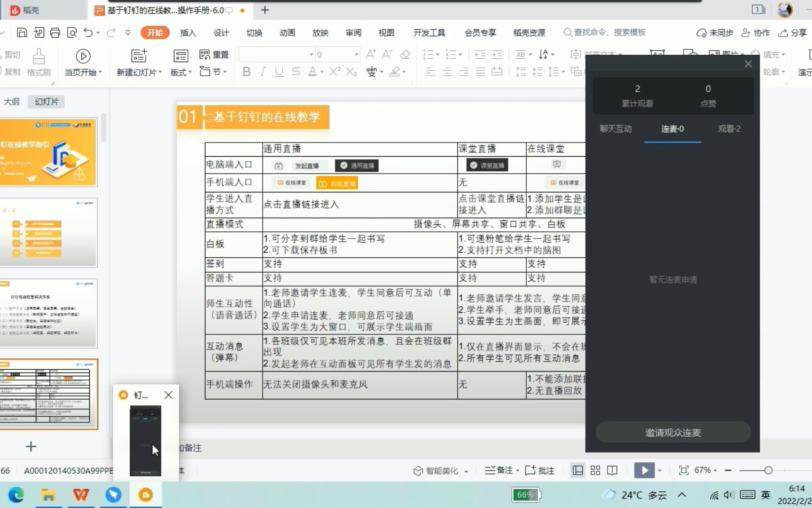Image resolution: width=812 pixels, height=508 pixels.
Task: Apply strikethrough formatting
Action: click(x=296, y=71)
